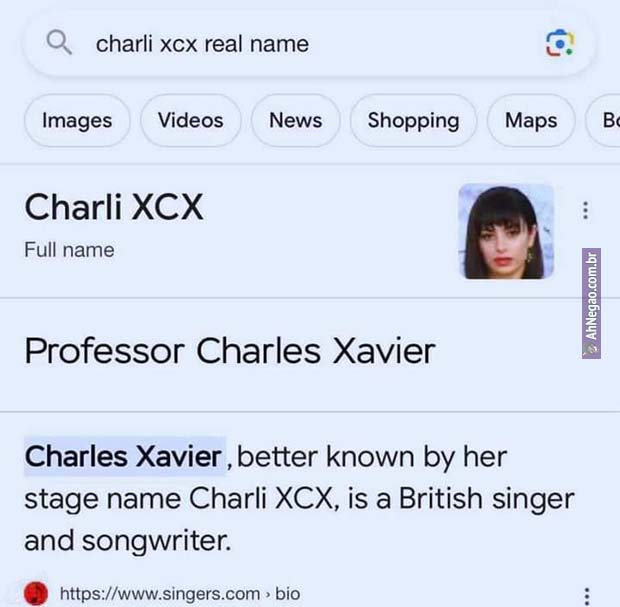Open Google Lens camera search
Image resolution: width=620 pixels, height=607 pixels.
coord(560,43)
